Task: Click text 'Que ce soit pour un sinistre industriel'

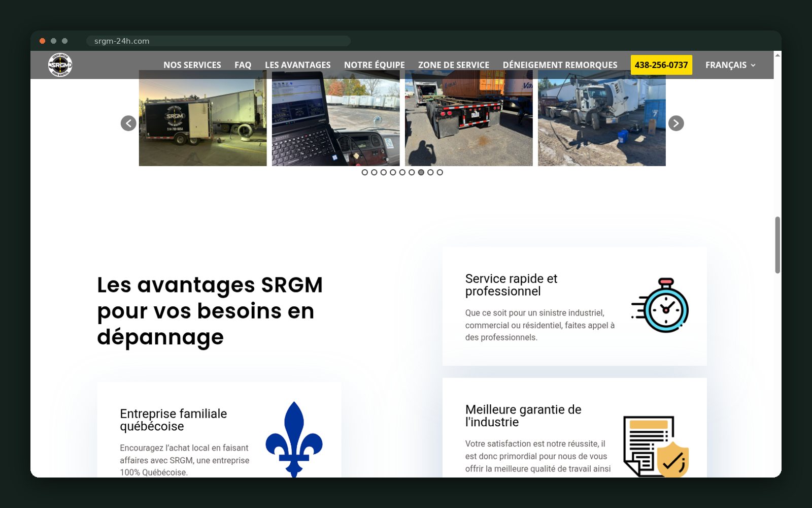Action: click(x=535, y=313)
